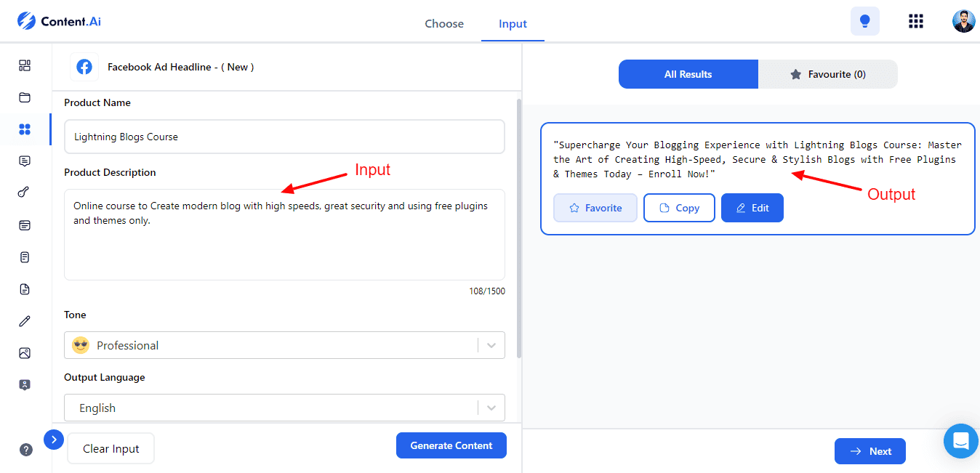Open the folder icon in sidebar
The height and width of the screenshot is (473, 980).
tap(25, 97)
